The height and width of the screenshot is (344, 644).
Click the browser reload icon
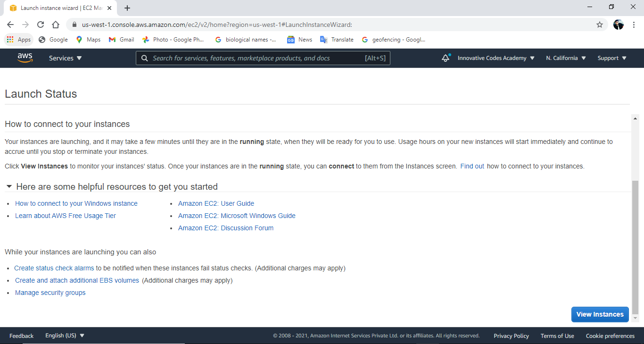[41, 25]
